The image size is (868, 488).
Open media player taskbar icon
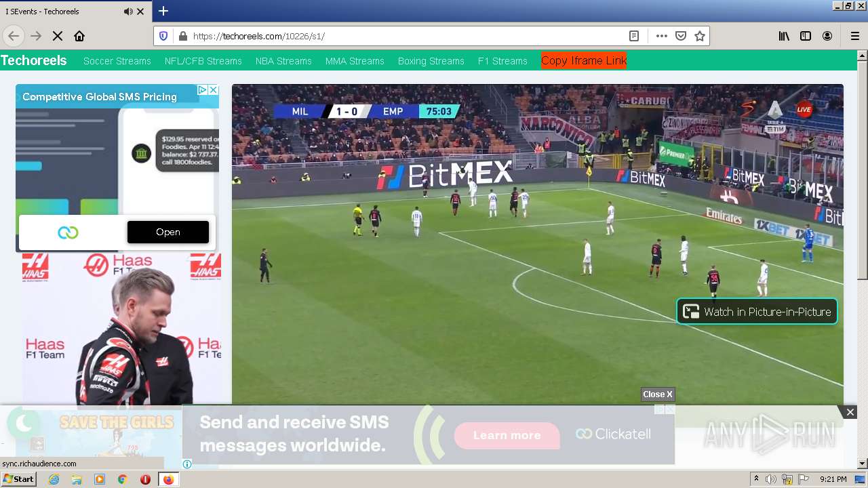(x=100, y=479)
